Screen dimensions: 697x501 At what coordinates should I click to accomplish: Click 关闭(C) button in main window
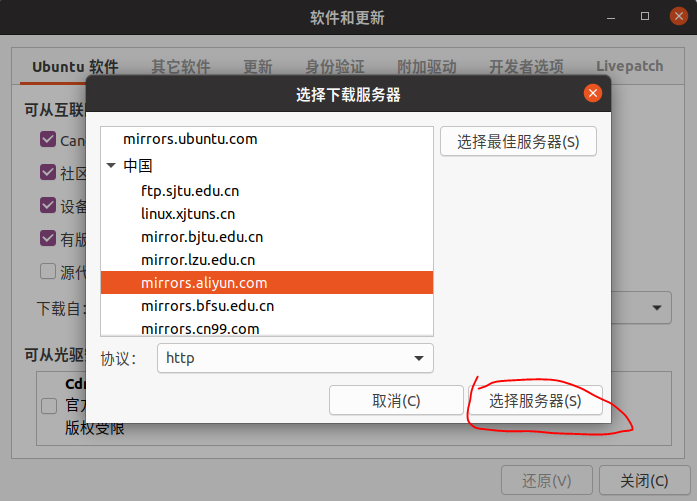click(644, 481)
